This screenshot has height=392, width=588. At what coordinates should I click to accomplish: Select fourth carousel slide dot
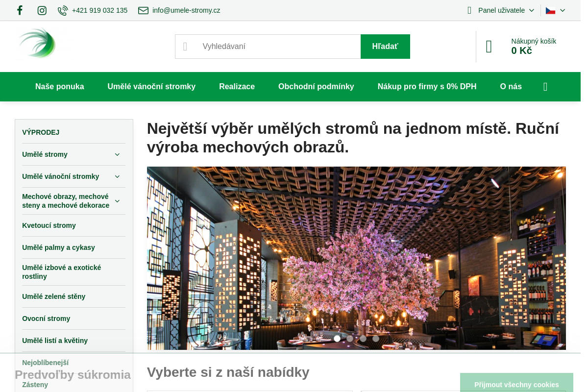pyautogui.click(x=376, y=339)
